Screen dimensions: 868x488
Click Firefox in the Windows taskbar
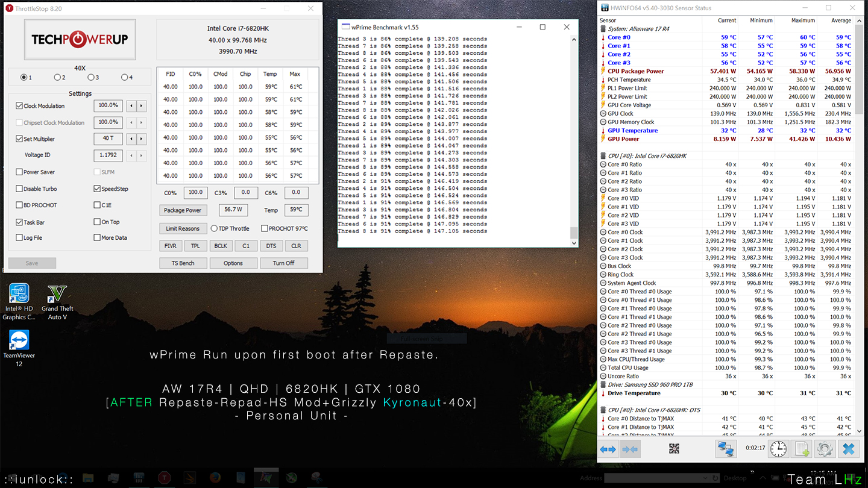[x=215, y=478]
